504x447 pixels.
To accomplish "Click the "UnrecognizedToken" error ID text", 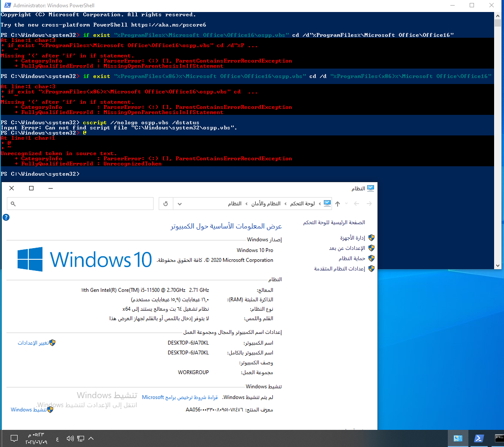I will tap(133, 163).
